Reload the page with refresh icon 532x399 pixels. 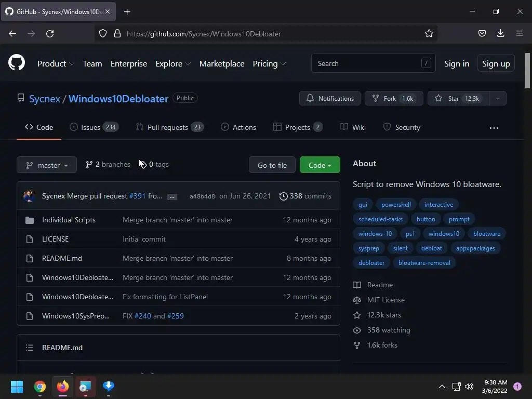pyautogui.click(x=50, y=34)
